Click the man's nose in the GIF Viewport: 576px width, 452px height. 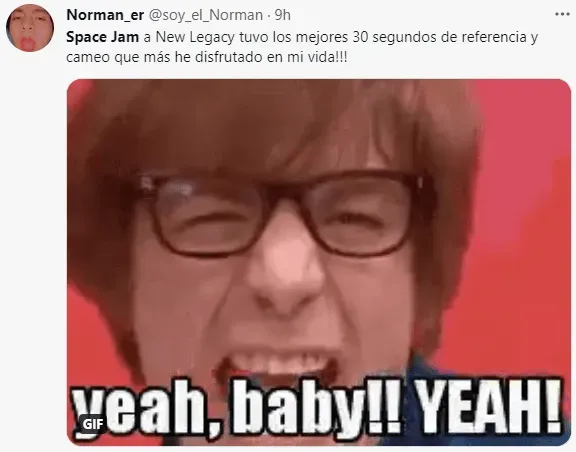click(285, 279)
